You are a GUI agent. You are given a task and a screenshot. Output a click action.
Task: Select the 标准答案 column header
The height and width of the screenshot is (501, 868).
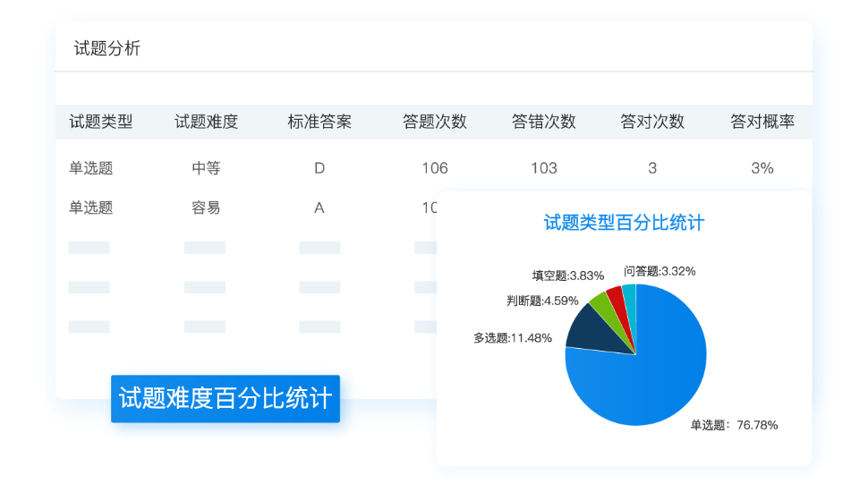coord(319,123)
